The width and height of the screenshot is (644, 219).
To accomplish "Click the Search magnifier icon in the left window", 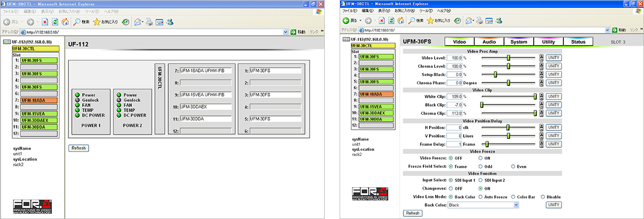I will pos(76,22).
